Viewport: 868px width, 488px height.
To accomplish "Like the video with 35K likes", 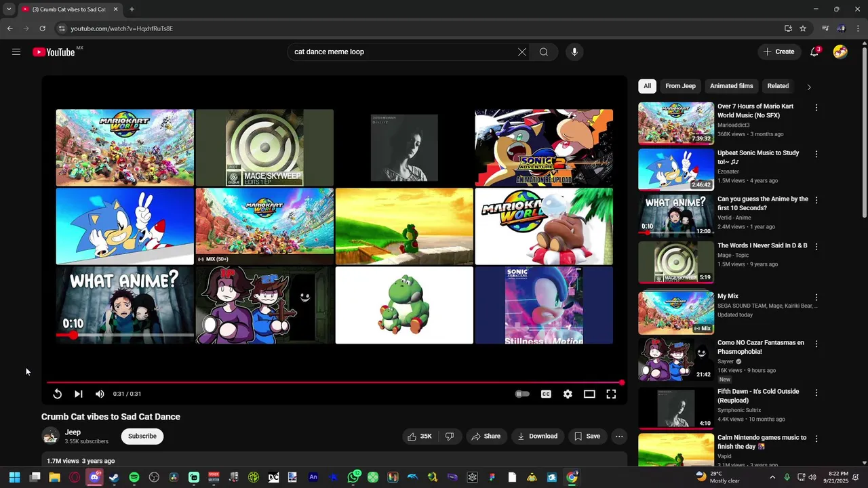I will click(420, 436).
